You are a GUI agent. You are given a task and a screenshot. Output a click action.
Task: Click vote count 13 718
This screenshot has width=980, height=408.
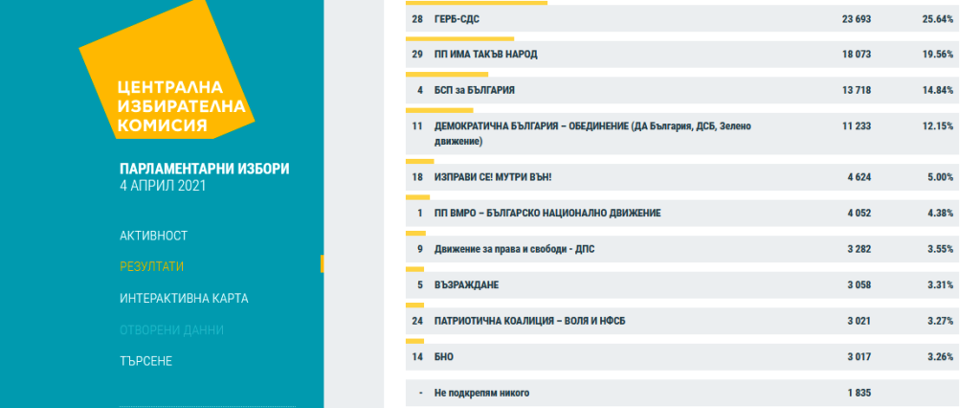857,90
